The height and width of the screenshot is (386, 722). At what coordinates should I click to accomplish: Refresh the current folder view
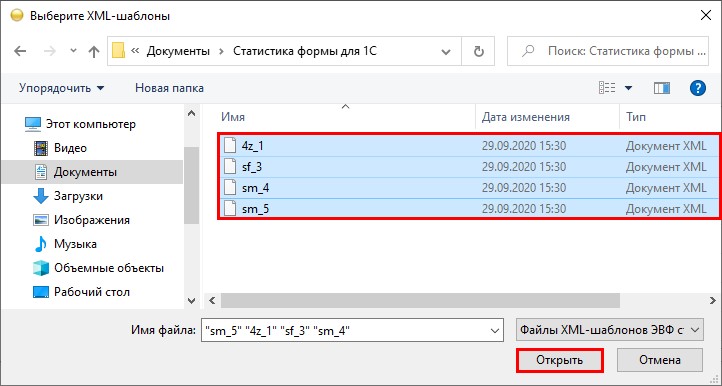(x=479, y=51)
